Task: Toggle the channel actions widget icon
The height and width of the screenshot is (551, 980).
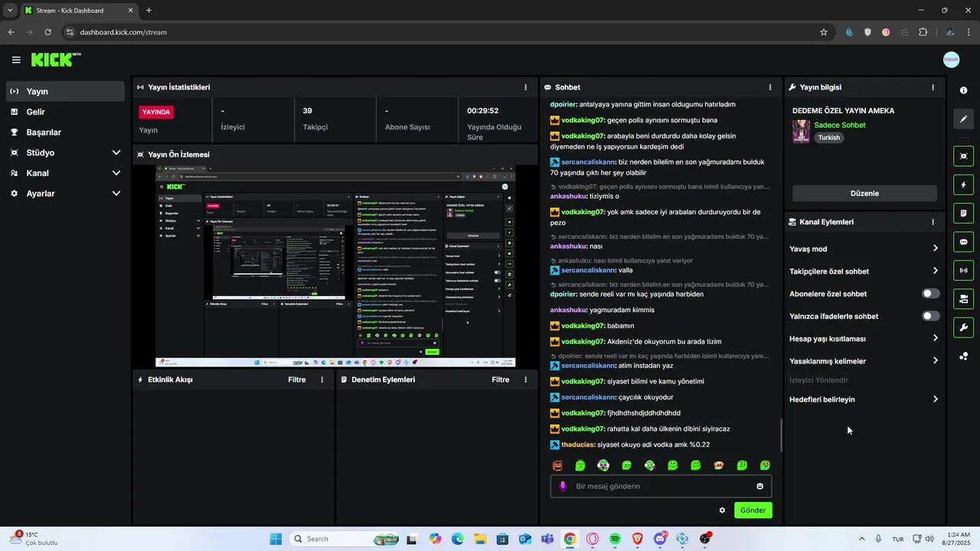Action: tap(963, 298)
